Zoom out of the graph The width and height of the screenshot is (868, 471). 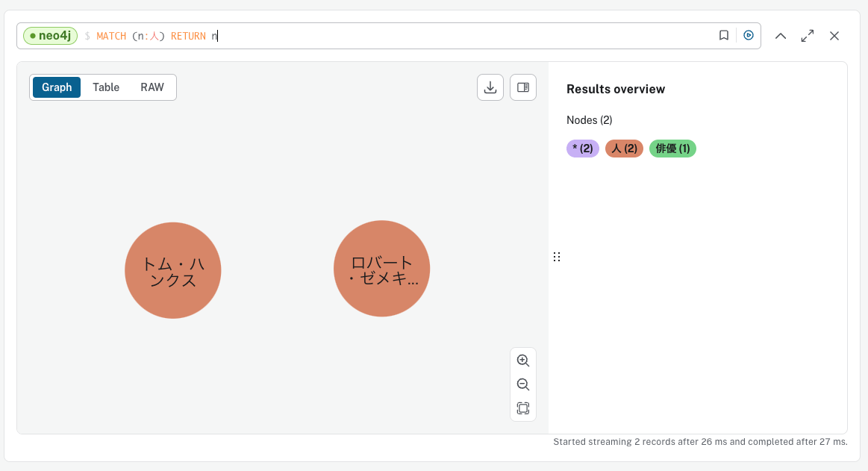click(523, 384)
